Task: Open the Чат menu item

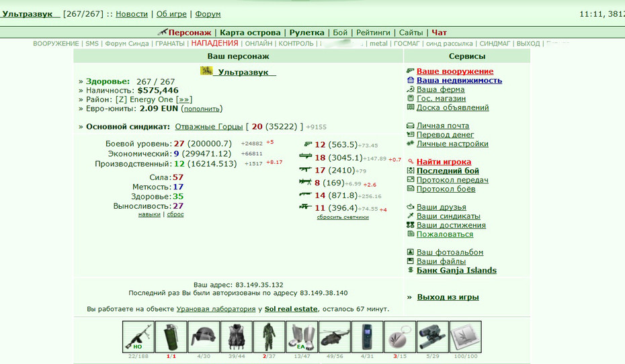Action: click(x=439, y=33)
